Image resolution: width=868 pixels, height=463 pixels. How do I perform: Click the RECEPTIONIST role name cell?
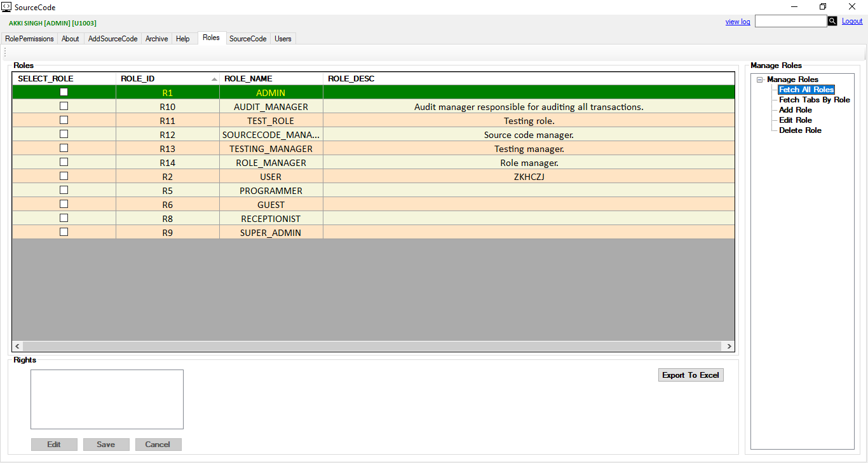pos(271,219)
